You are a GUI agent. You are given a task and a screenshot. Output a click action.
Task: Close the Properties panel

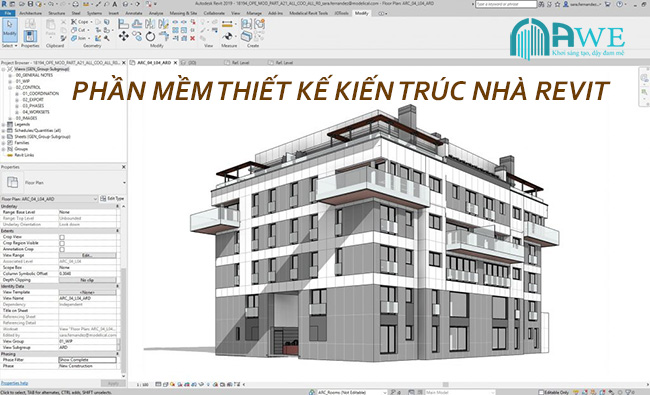124,167
